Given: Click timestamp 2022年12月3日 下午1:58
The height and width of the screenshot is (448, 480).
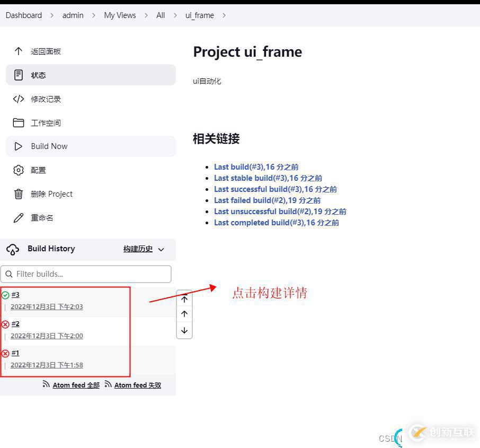Looking at the screenshot, I should tap(47, 365).
